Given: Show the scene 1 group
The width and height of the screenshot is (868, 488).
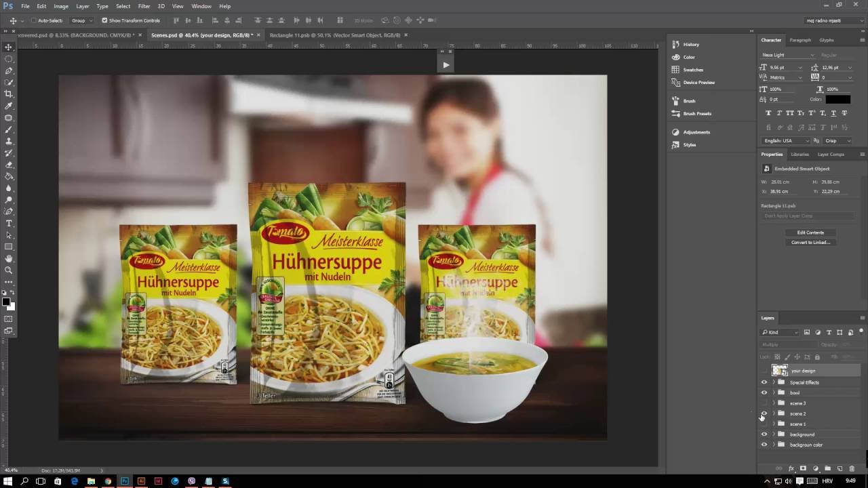Looking at the screenshot, I should 764,424.
